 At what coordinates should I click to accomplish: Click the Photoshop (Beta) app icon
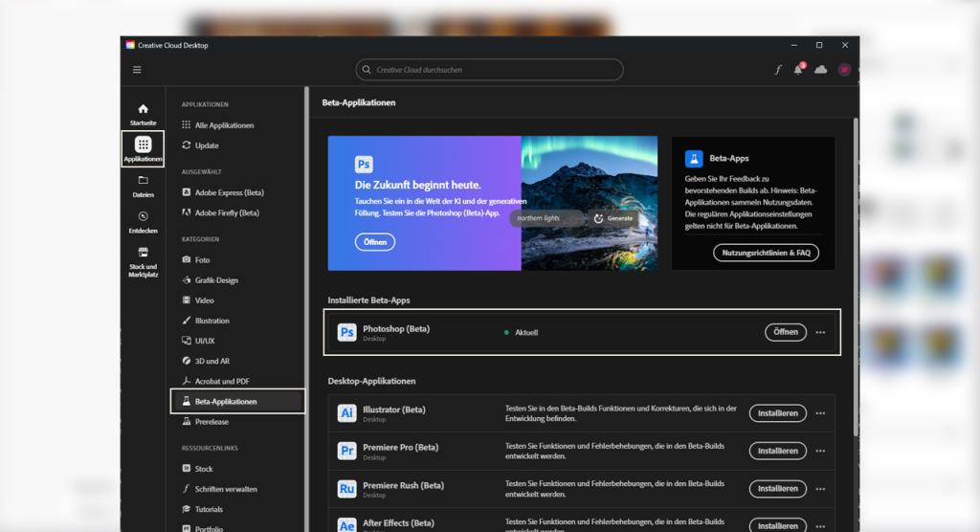click(x=346, y=332)
